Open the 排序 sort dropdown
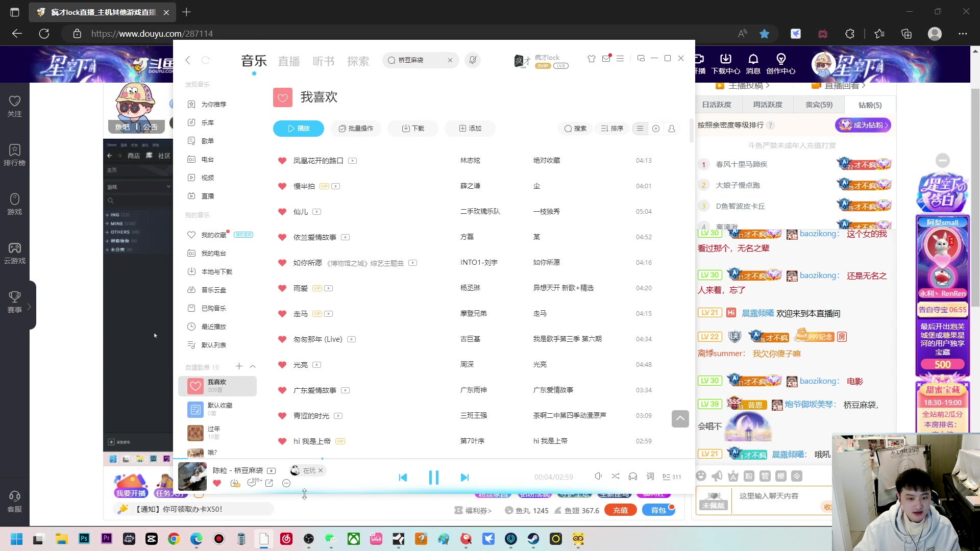 point(612,129)
